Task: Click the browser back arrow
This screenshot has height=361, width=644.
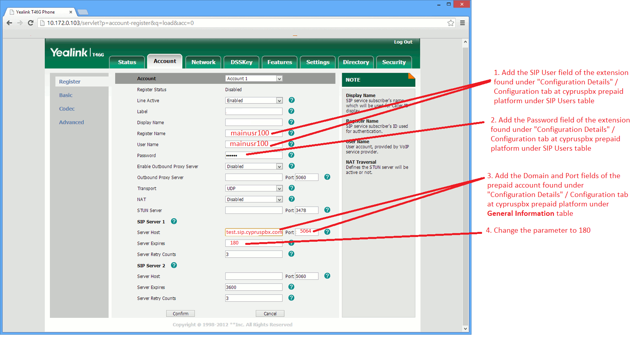Action: (9, 23)
